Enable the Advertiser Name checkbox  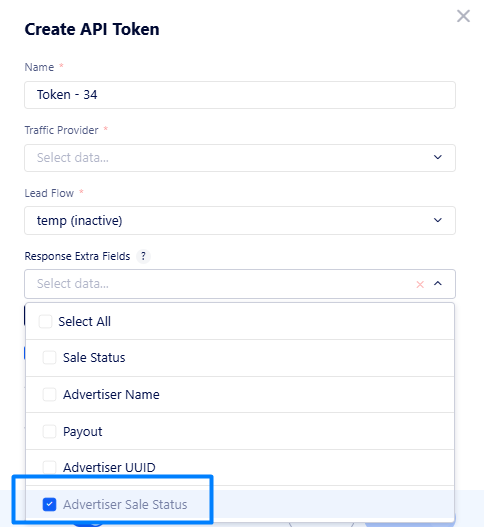click(49, 394)
